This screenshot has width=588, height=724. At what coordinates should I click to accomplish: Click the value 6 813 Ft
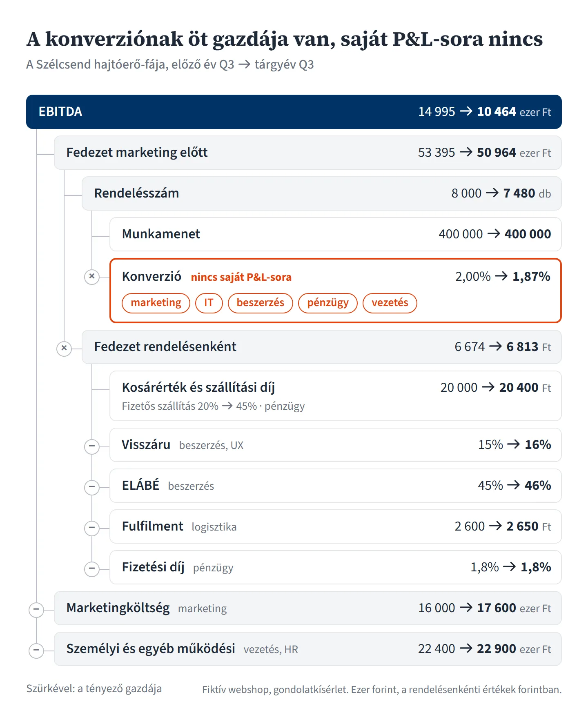[x=529, y=347]
